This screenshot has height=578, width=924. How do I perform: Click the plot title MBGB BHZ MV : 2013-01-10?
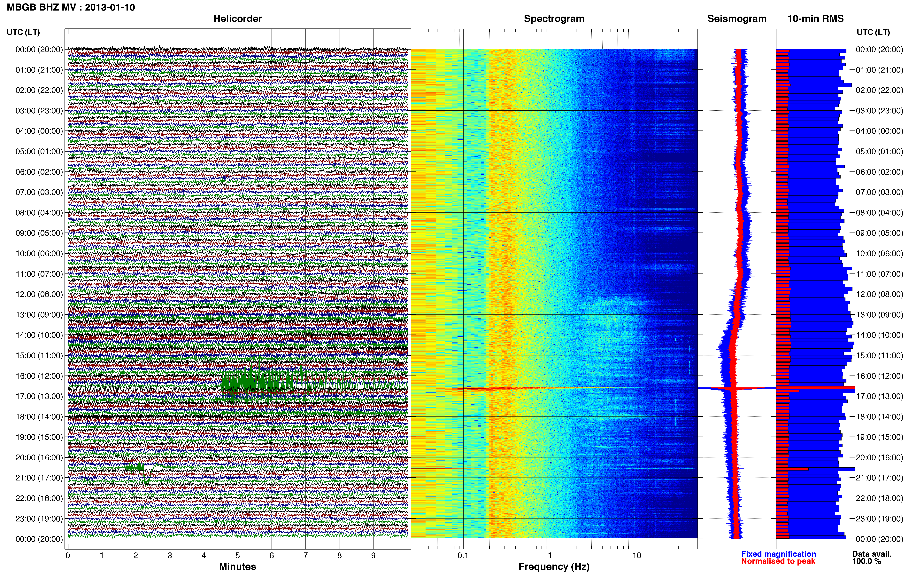tap(71, 7)
